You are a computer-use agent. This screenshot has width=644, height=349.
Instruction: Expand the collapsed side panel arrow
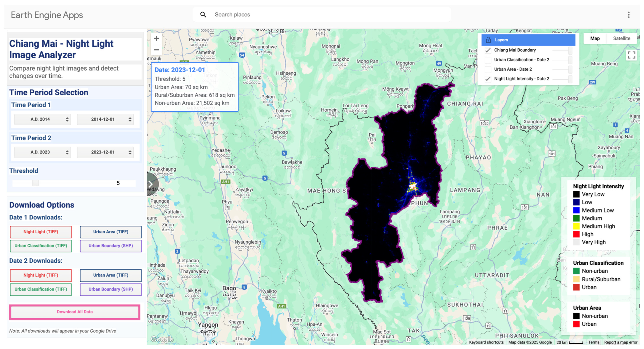(x=151, y=184)
